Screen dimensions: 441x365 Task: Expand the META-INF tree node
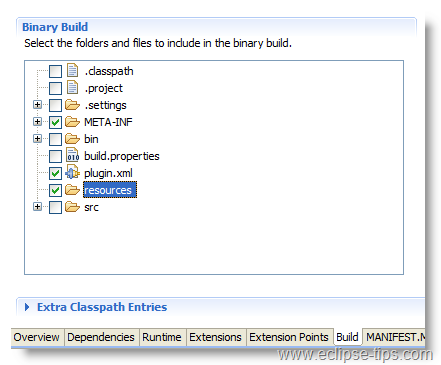[38, 122]
